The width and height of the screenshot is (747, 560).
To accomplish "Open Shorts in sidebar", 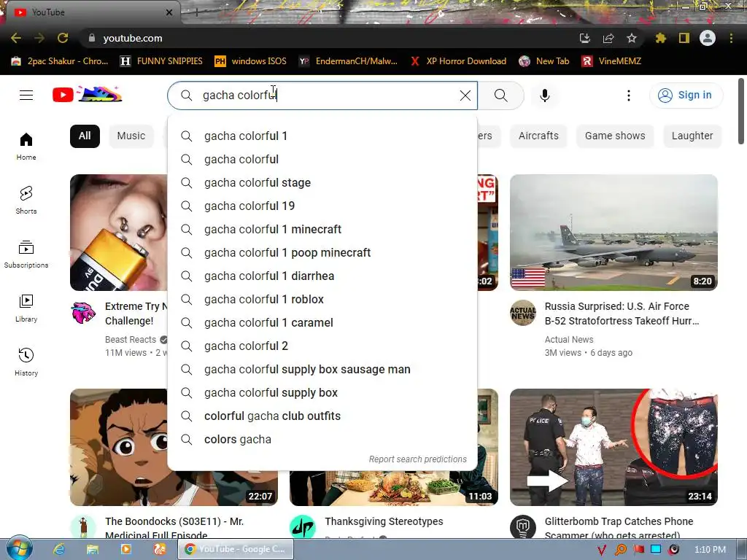I will point(26,200).
